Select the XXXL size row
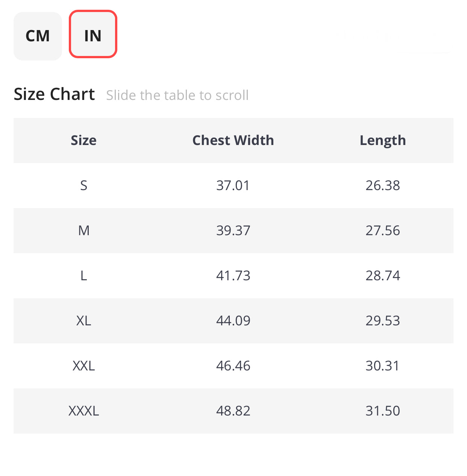Screen dimensions: 467x476 83,411
